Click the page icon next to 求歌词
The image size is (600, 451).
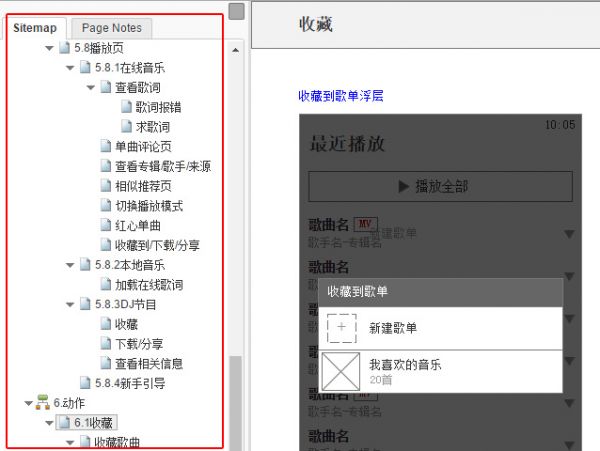(126, 127)
